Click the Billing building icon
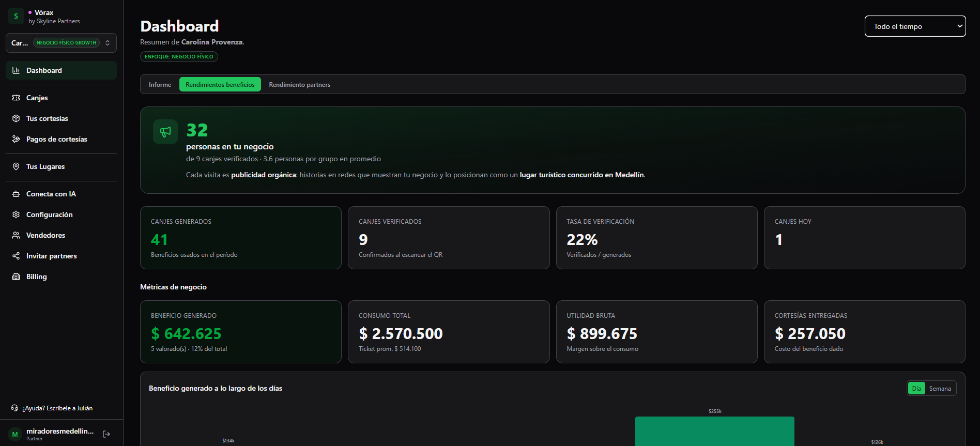 pyautogui.click(x=16, y=276)
